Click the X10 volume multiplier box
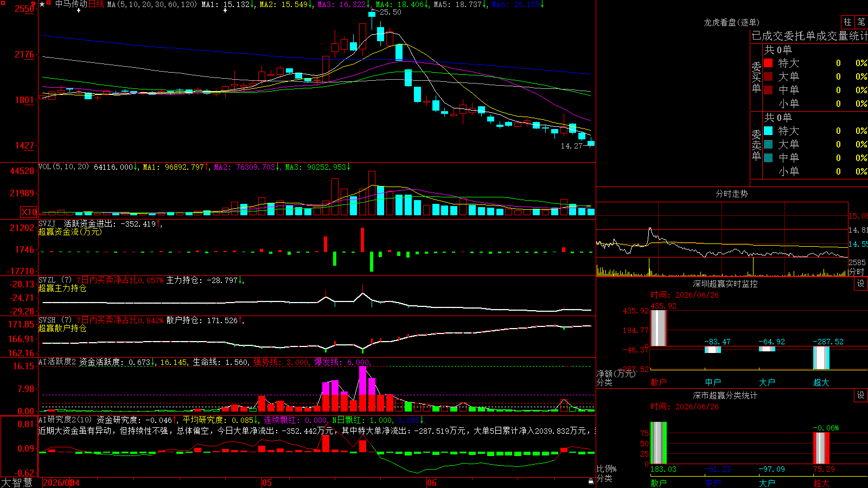 click(x=29, y=212)
